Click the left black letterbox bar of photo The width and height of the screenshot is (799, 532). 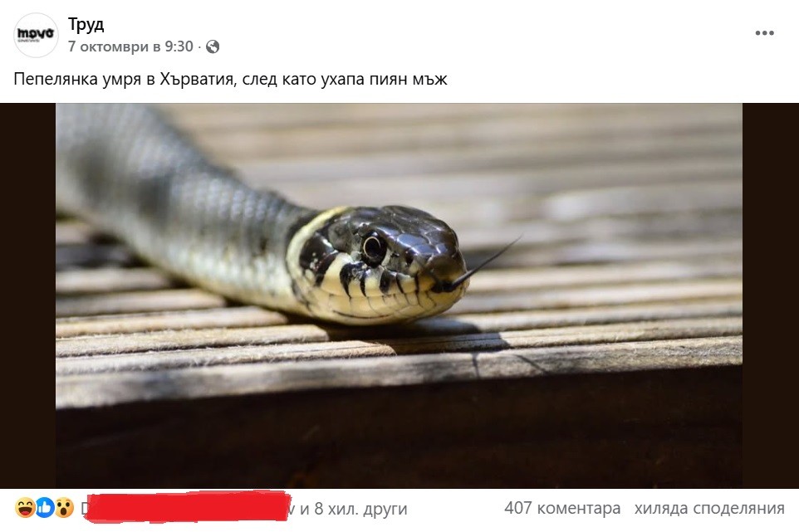click(27, 295)
